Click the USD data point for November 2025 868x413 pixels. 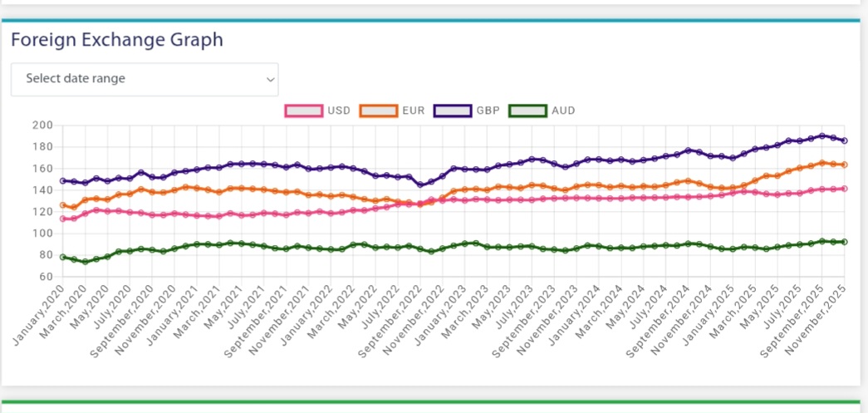click(844, 189)
